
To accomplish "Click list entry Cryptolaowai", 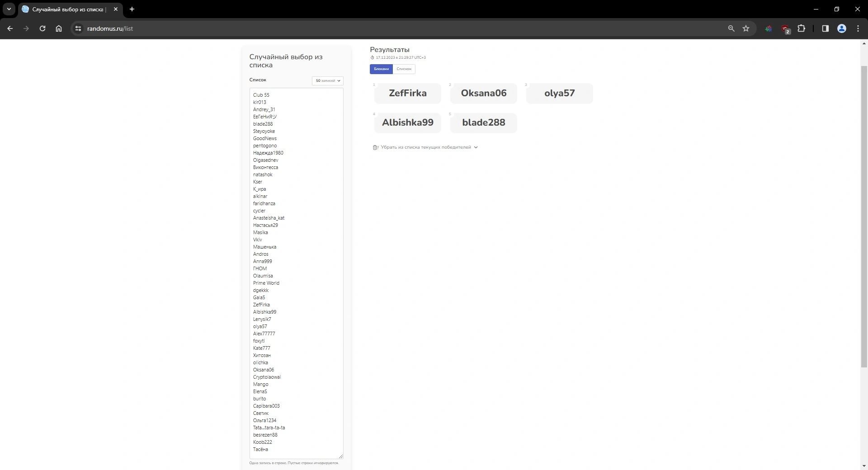I will [267, 377].
